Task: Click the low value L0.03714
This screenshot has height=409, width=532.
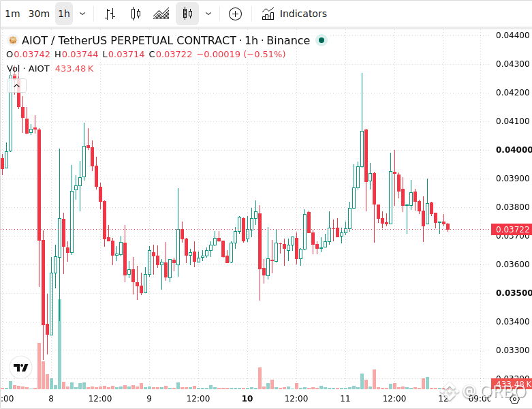Action: pos(124,55)
